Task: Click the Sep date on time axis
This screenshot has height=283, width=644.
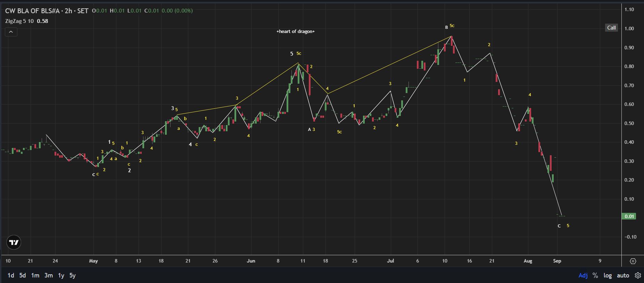Action: (x=557, y=261)
